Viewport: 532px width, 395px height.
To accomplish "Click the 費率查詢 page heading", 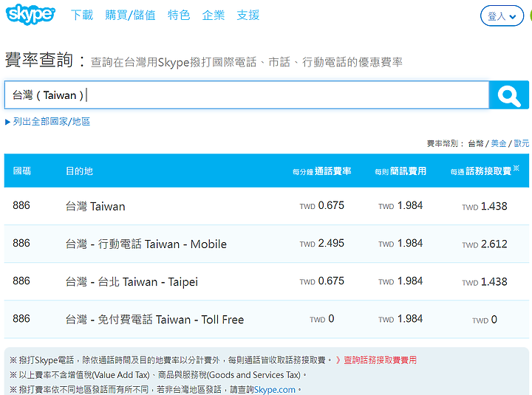I will 39,60.
